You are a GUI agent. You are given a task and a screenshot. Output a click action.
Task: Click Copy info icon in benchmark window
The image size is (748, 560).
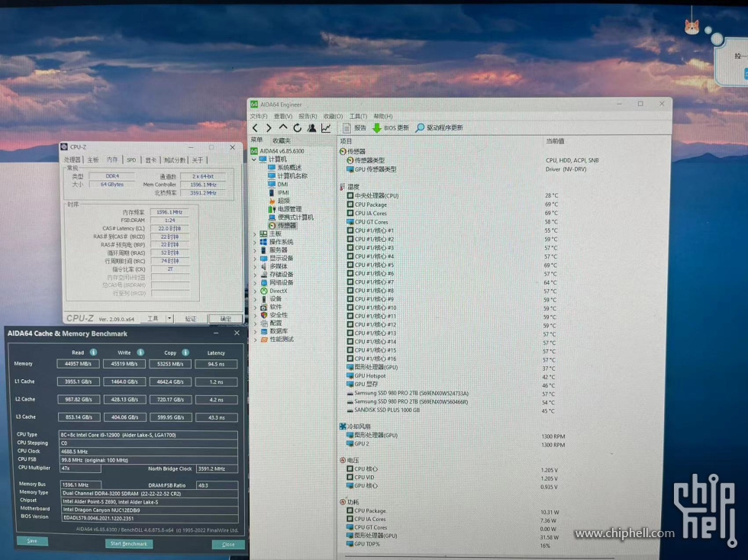coord(185,352)
